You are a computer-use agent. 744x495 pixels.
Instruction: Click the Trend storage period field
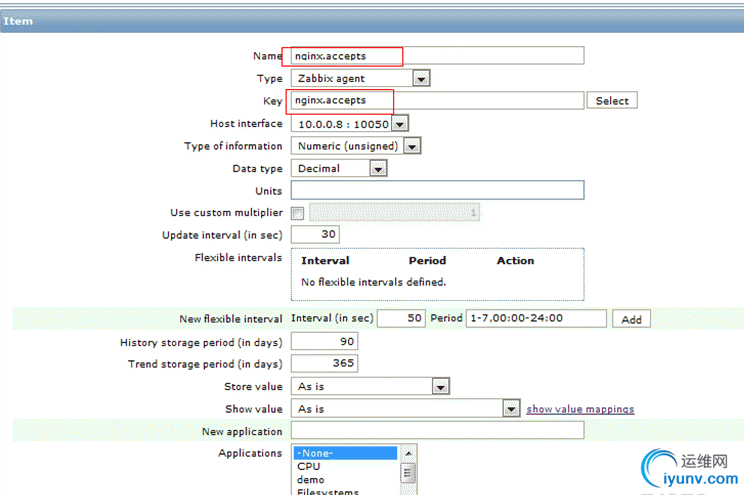click(324, 363)
